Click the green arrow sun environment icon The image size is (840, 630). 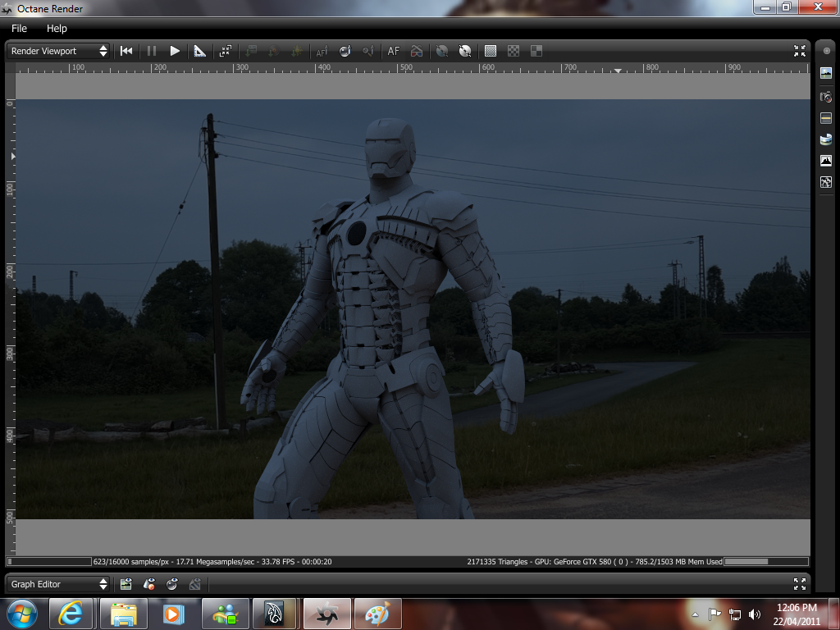click(x=297, y=51)
